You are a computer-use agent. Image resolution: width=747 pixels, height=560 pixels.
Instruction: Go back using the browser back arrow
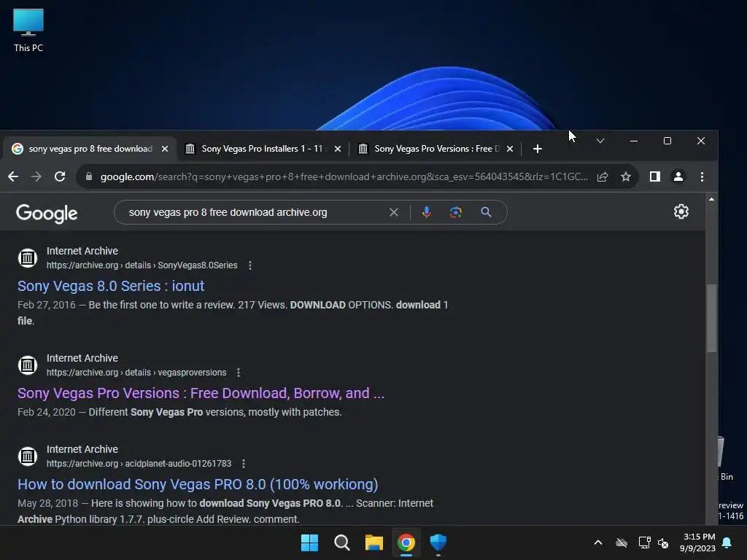pyautogui.click(x=13, y=176)
